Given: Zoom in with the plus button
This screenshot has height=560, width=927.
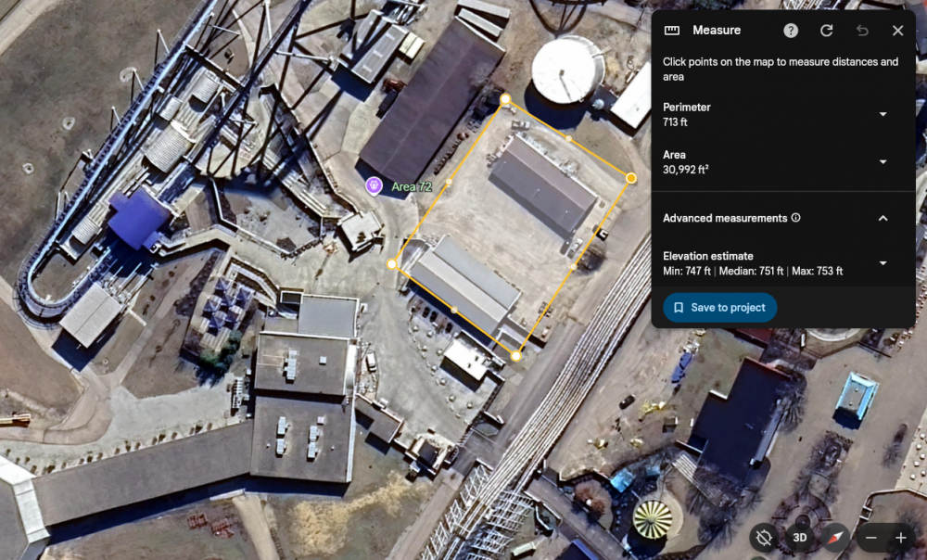Looking at the screenshot, I should point(900,538).
